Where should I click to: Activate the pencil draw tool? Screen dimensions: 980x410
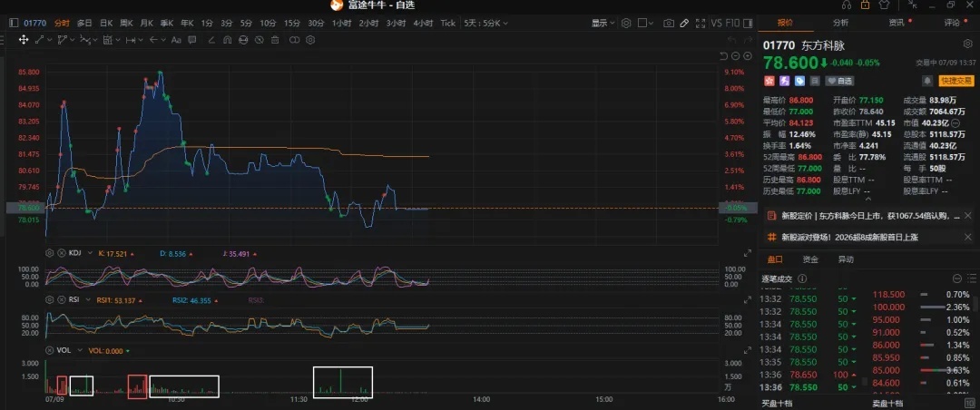click(x=684, y=23)
